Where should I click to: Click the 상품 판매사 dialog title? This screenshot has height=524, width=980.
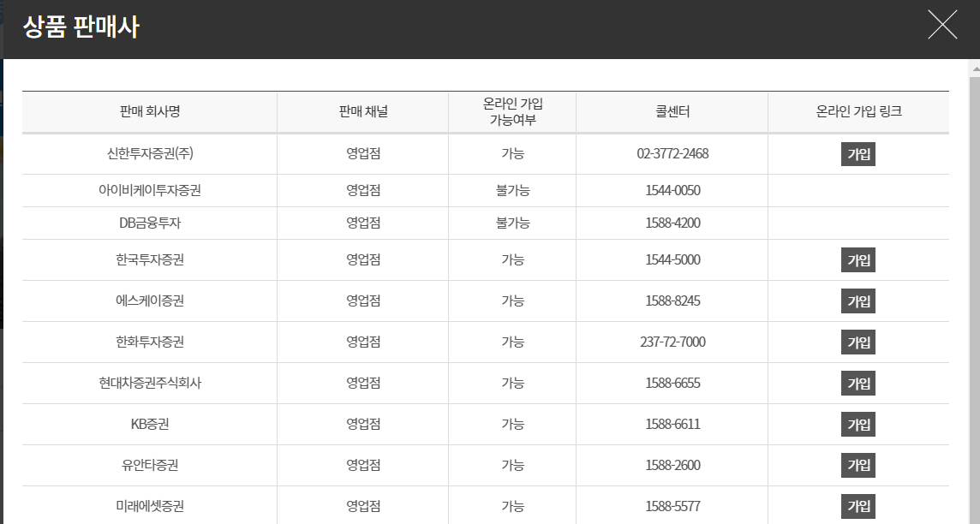click(81, 27)
